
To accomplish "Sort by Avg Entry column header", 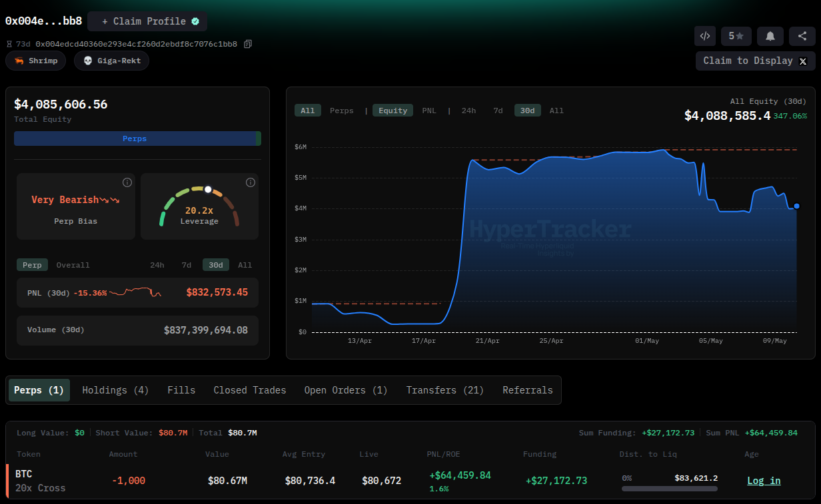I will click(x=304, y=454).
